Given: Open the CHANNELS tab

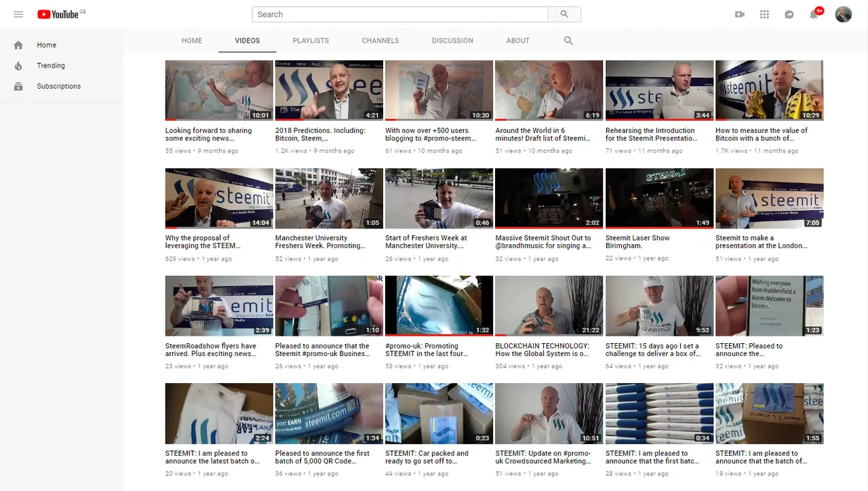Looking at the screenshot, I should pyautogui.click(x=380, y=41).
